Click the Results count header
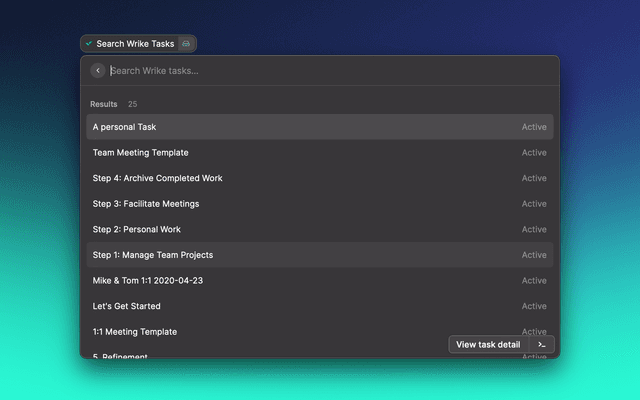 click(x=113, y=104)
